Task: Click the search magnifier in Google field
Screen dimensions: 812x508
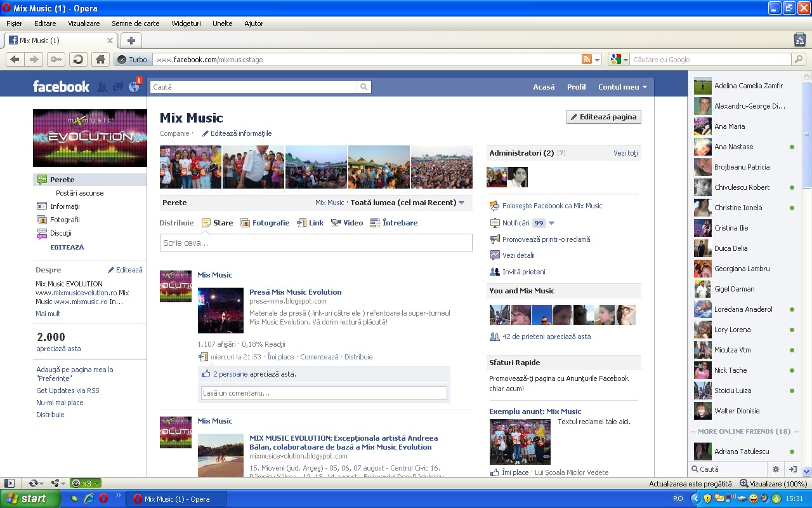Action: tap(799, 60)
